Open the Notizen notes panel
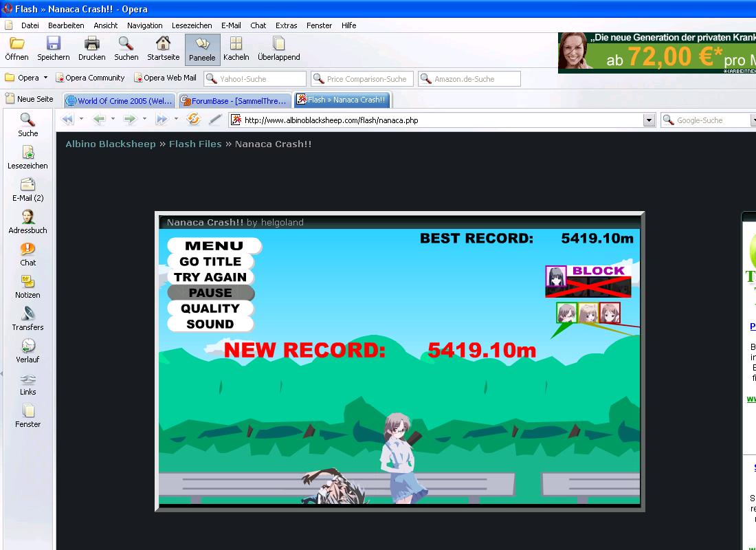 coord(27,287)
